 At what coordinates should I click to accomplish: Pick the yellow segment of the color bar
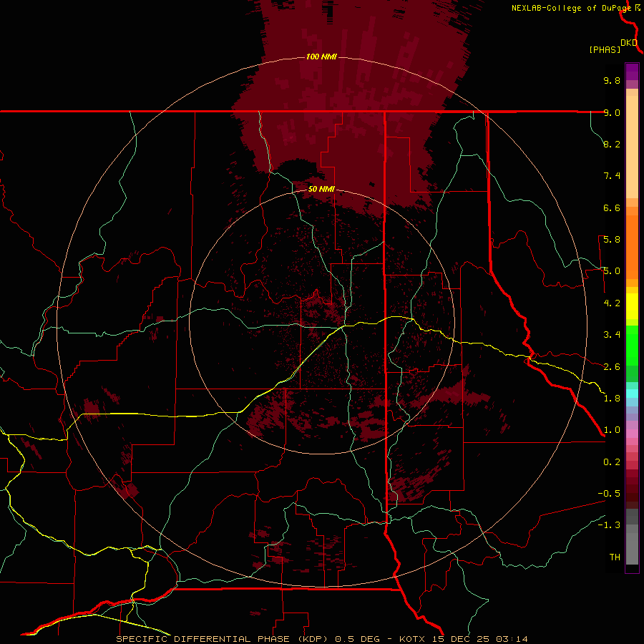632,306
